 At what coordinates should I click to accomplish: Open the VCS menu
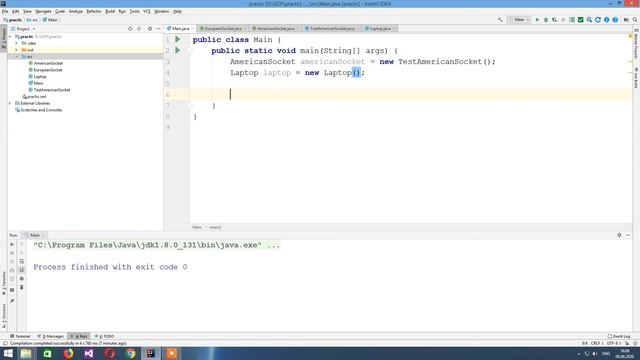(x=147, y=11)
